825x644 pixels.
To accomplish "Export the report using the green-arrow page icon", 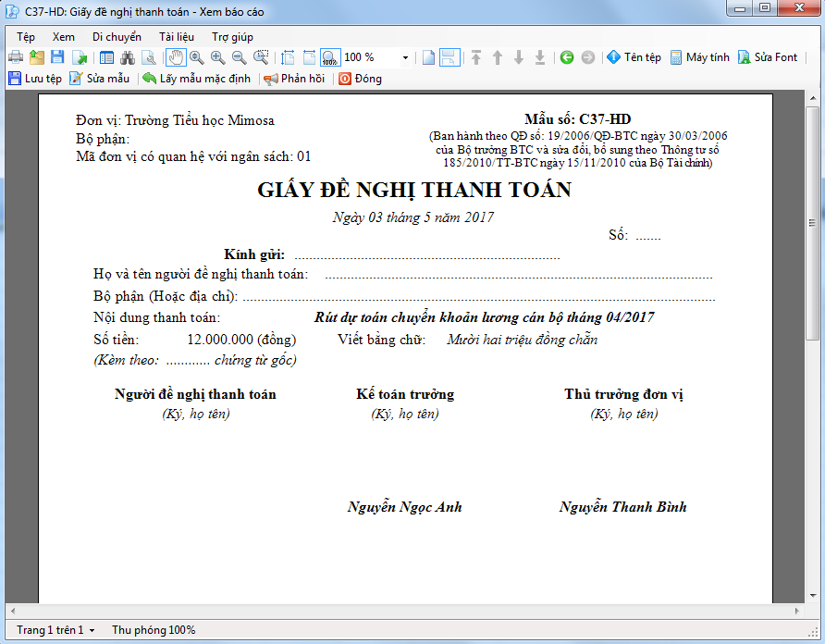I will pyautogui.click(x=80, y=57).
